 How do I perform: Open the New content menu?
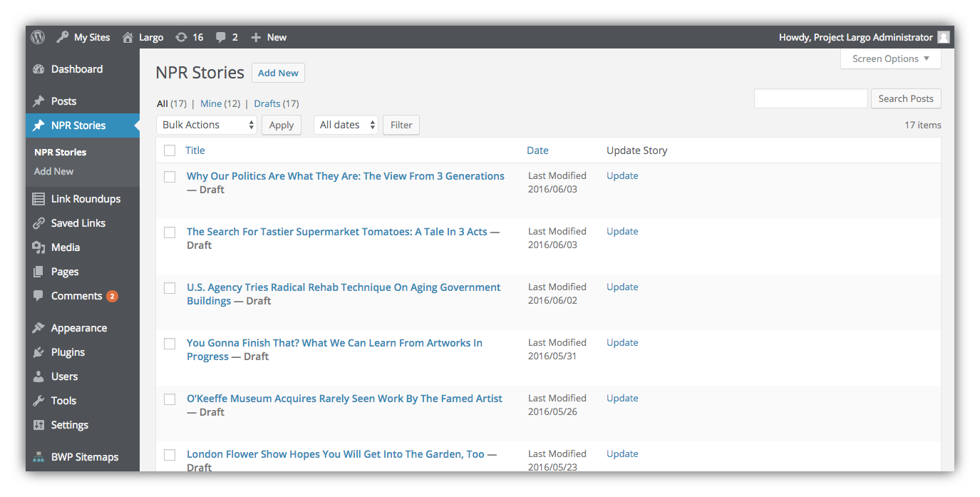[x=269, y=37]
